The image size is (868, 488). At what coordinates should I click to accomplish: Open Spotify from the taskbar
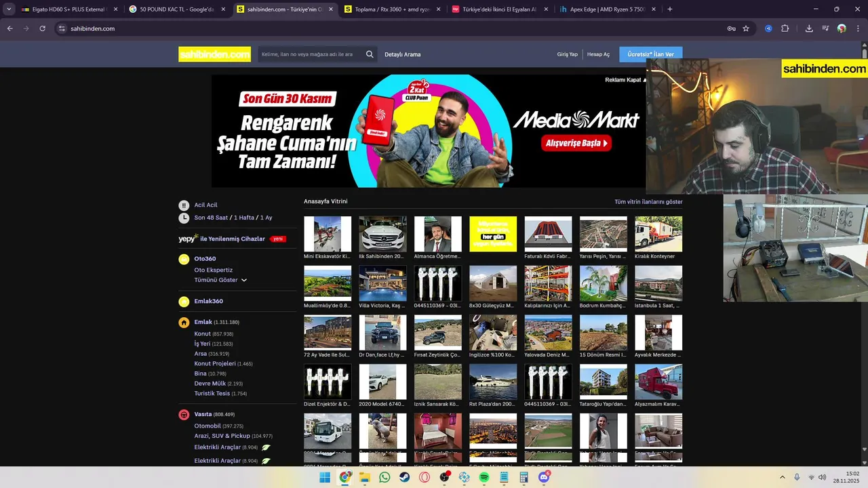[484, 478]
